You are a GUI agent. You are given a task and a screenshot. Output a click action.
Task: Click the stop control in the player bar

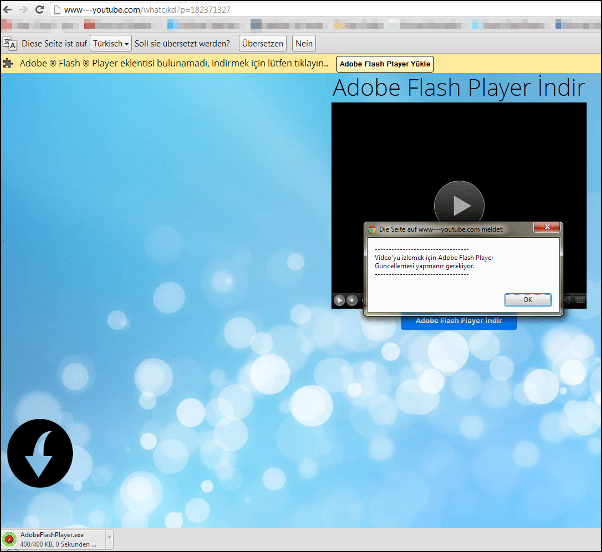tap(352, 300)
